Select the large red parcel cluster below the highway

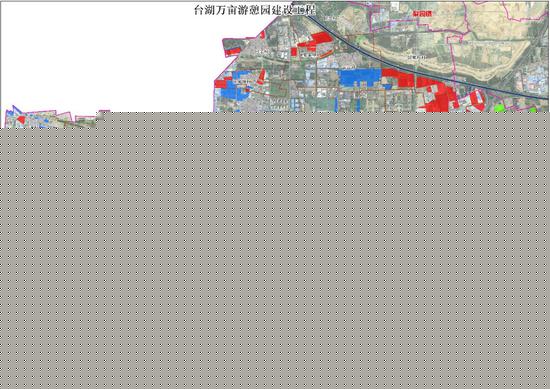(438, 95)
